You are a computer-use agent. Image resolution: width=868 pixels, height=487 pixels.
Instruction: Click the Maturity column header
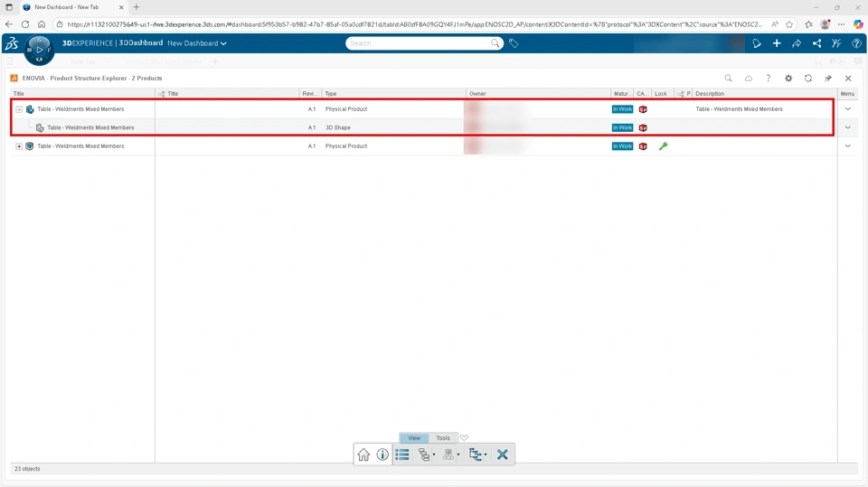pyautogui.click(x=622, y=94)
